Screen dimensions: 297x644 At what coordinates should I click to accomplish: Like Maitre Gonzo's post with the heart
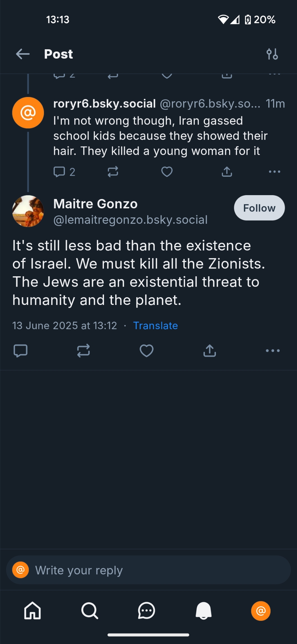tap(146, 351)
